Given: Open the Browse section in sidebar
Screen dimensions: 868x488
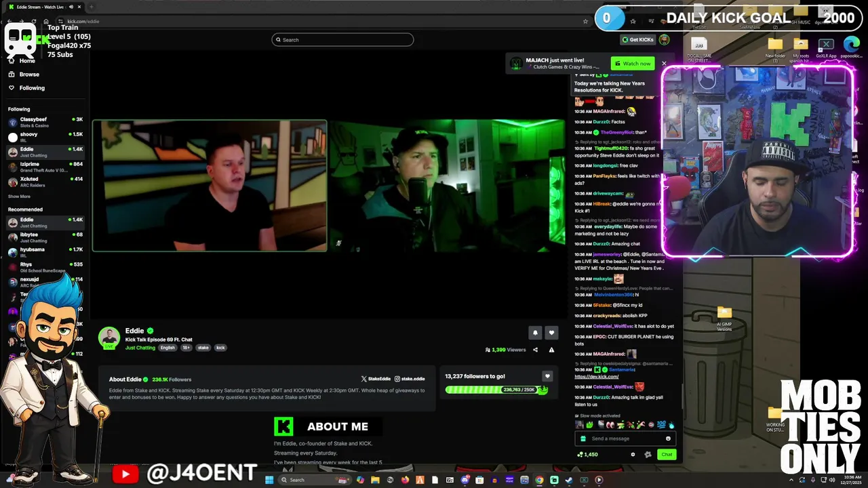Looking at the screenshot, I should click(28, 75).
